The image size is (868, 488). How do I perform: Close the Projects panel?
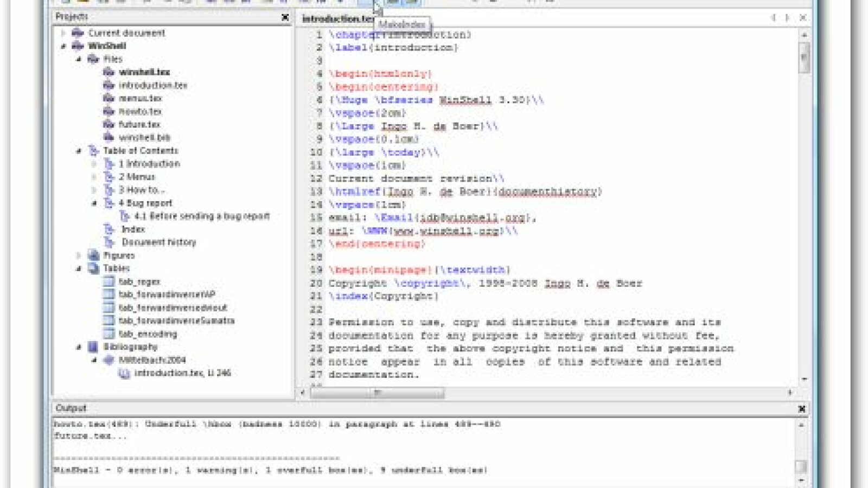(x=285, y=17)
